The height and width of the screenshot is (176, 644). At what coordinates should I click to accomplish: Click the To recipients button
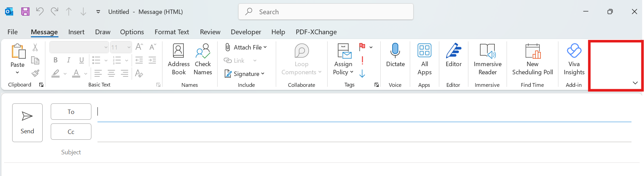pos(71,112)
